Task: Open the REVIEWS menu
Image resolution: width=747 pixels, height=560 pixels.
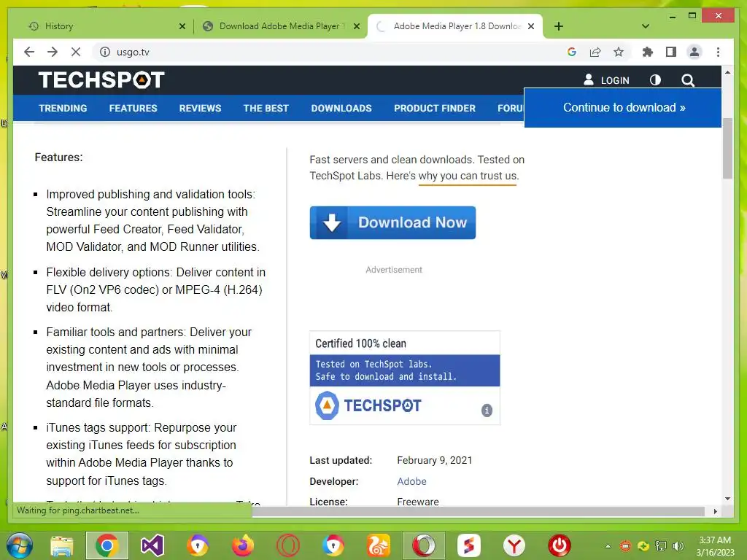Action: click(200, 108)
